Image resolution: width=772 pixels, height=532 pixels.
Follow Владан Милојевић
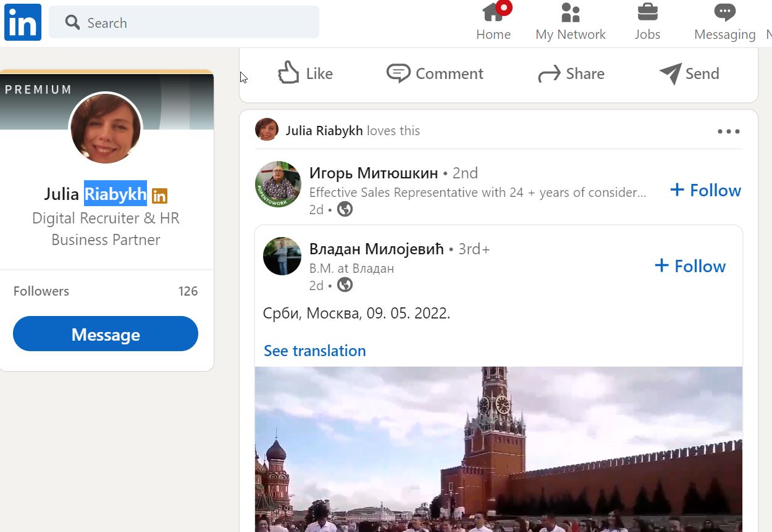(690, 266)
